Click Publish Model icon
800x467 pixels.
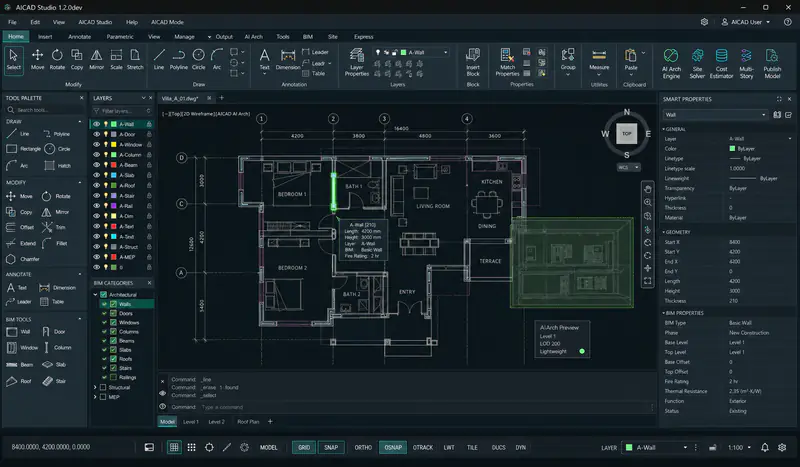pyautogui.click(x=772, y=64)
